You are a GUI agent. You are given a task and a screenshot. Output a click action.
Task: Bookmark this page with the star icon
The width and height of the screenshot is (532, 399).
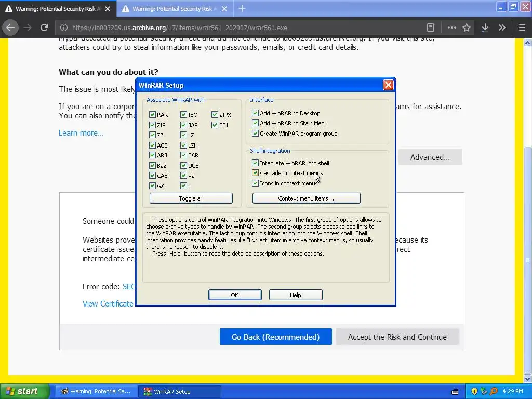coord(467,28)
